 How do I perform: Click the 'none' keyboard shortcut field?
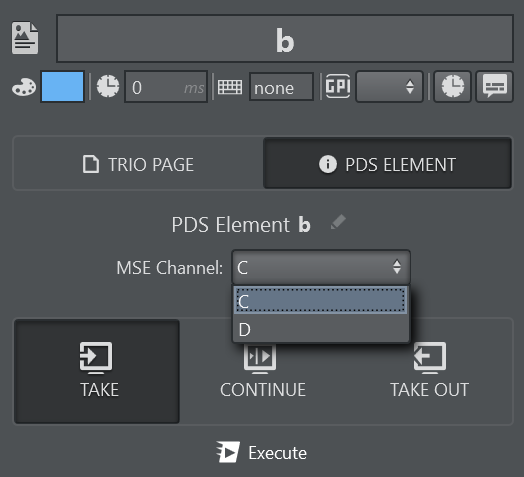point(281,87)
